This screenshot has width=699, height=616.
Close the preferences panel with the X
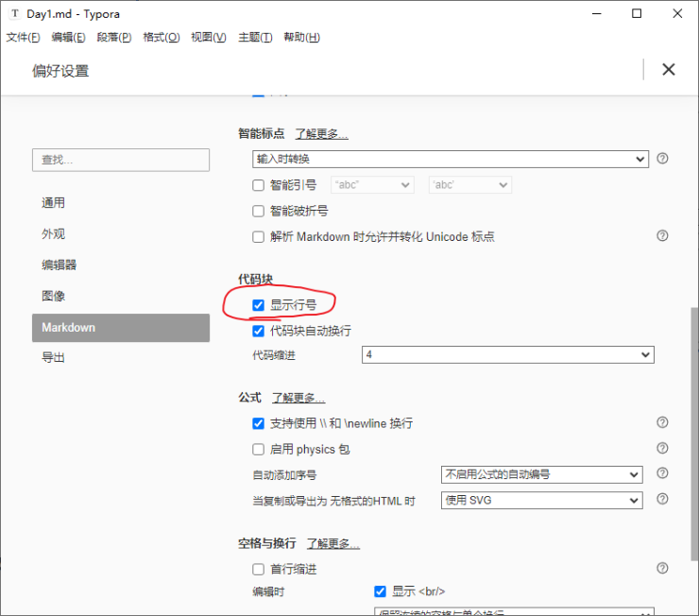click(668, 70)
